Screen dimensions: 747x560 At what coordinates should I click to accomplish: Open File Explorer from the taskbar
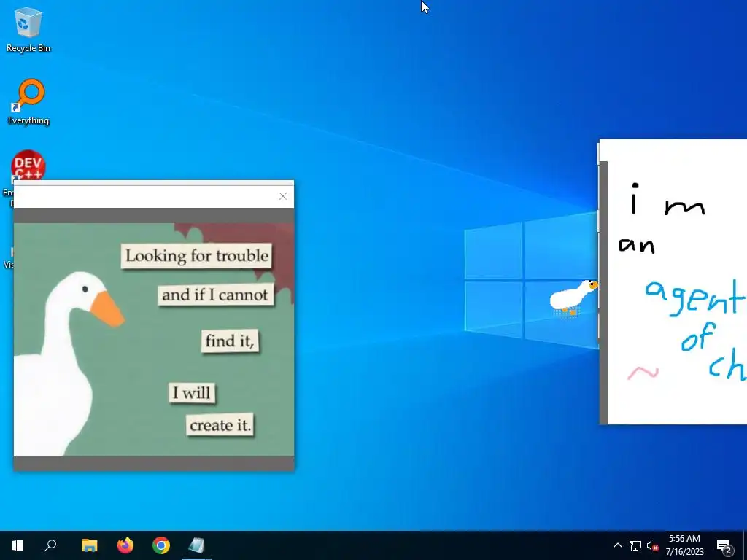89,545
